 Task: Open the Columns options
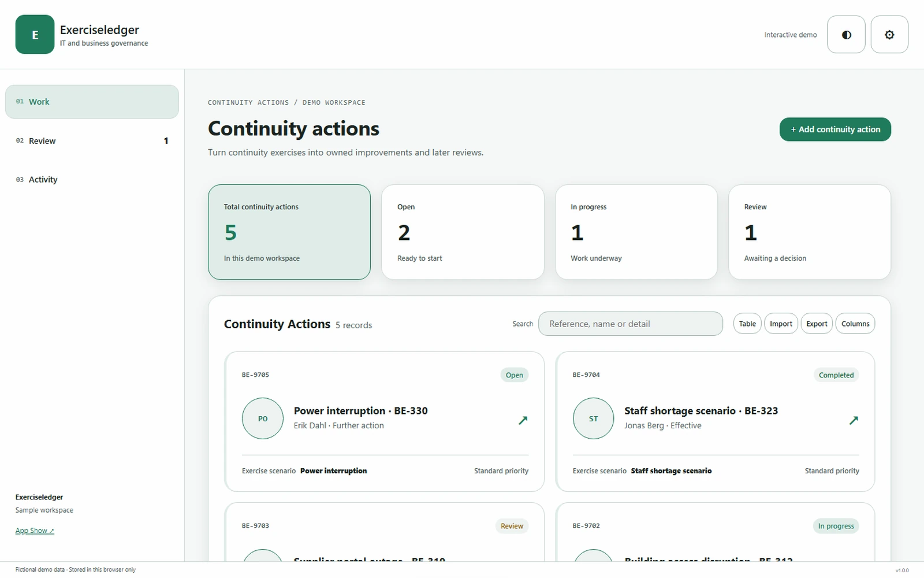(855, 324)
